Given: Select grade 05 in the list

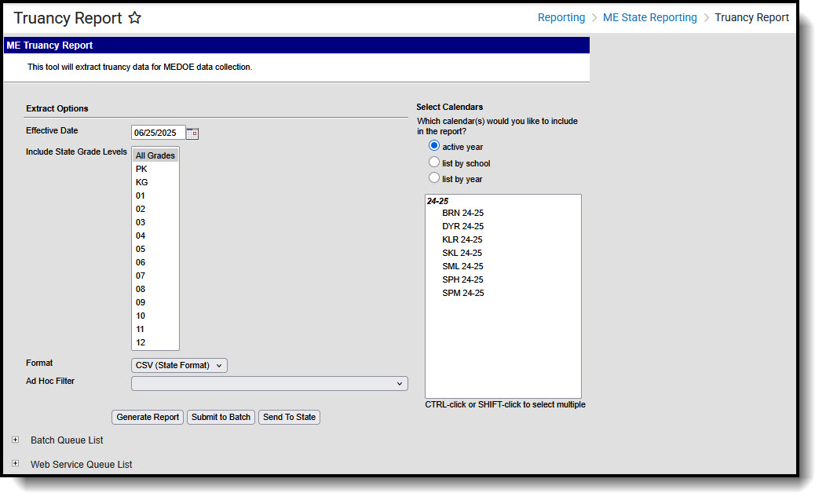Looking at the screenshot, I should point(155,249).
